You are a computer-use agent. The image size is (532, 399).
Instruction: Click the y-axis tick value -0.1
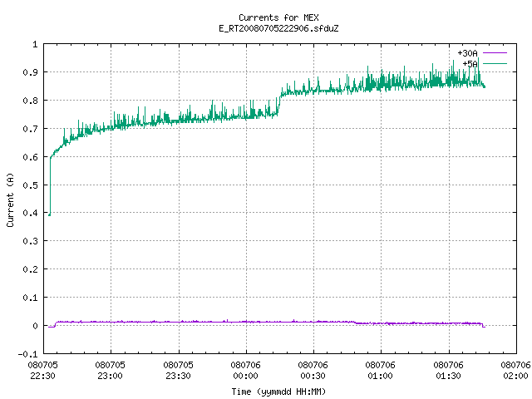27,354
